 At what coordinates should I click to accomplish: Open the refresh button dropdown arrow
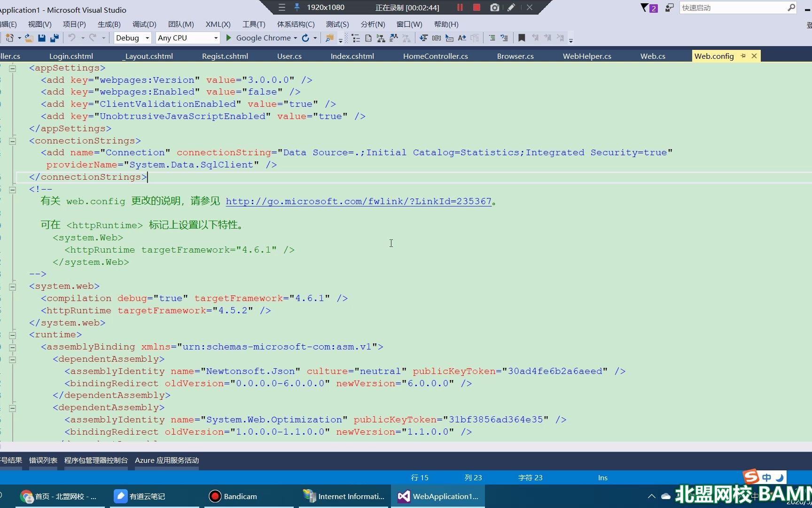tap(315, 38)
